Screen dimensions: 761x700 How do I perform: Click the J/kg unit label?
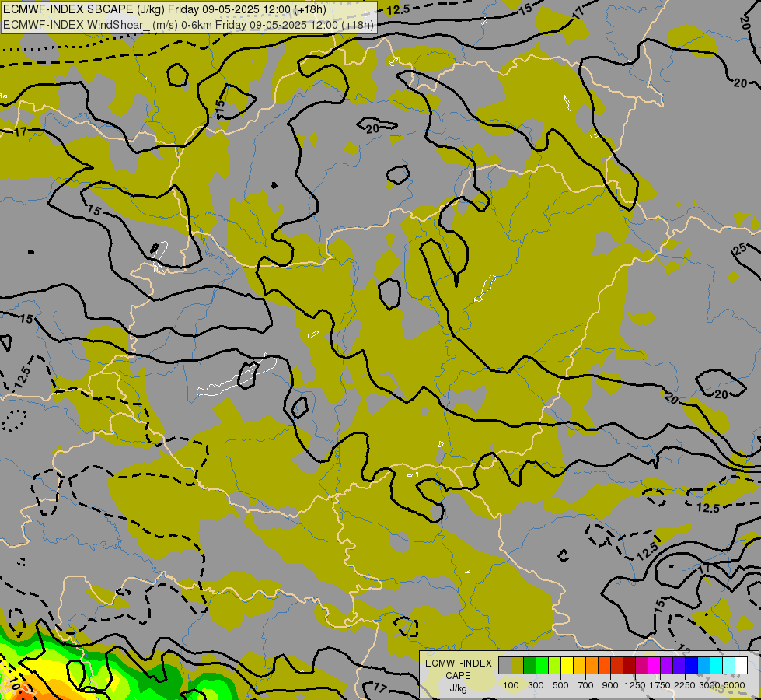(458, 688)
